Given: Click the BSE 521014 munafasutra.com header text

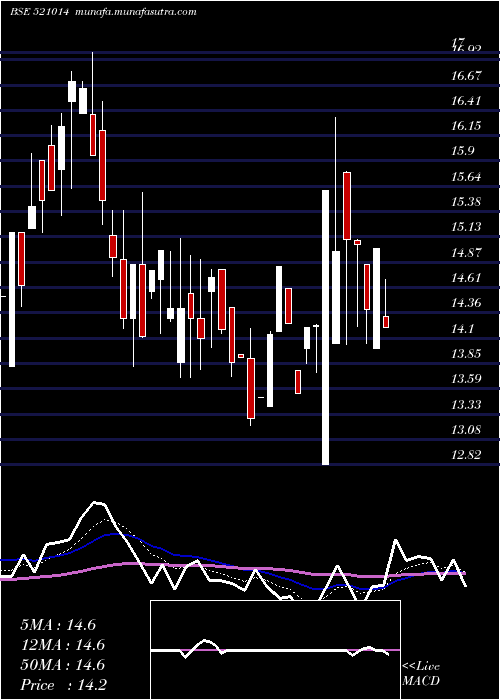Looking at the screenshot, I should pos(104,12).
